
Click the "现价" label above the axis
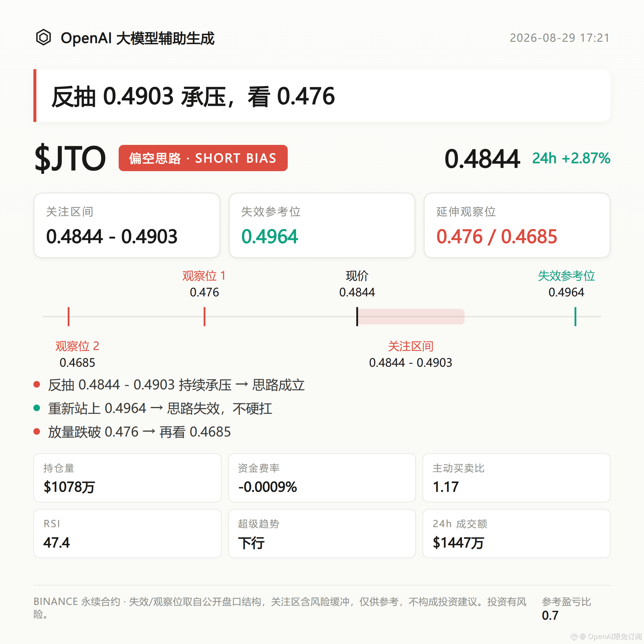pyautogui.click(x=357, y=276)
